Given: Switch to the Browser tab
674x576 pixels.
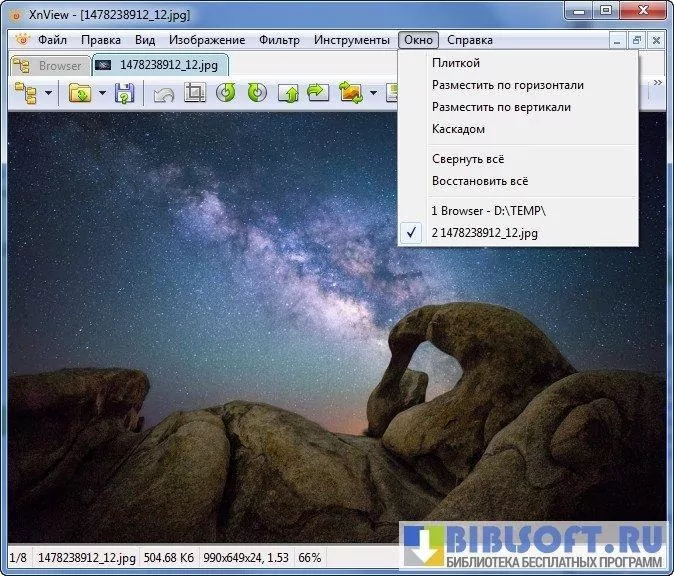Looking at the screenshot, I should (x=48, y=65).
